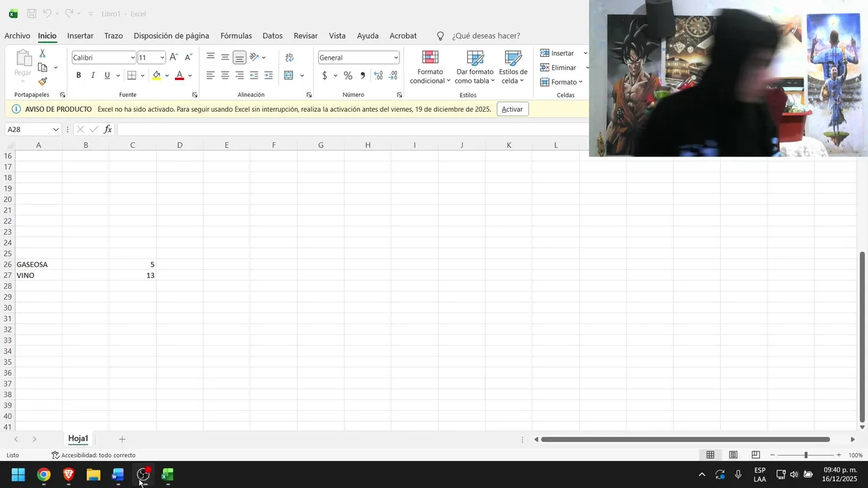
Task: Increase indent icon
Action: coord(269,75)
